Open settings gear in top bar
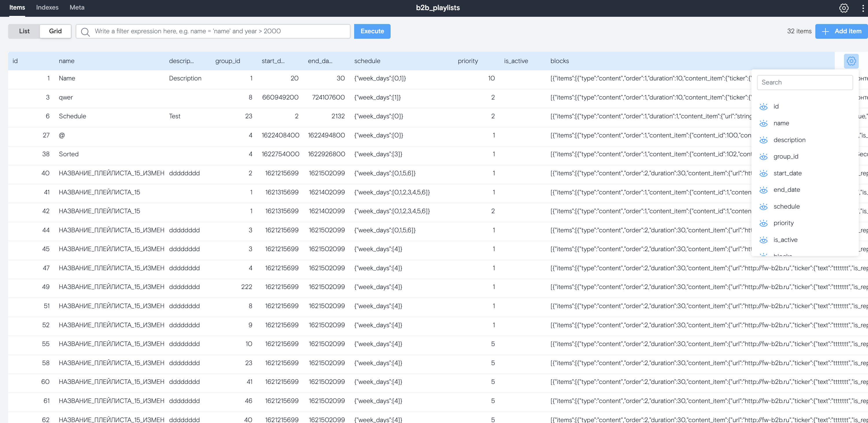This screenshot has height=423, width=868. click(843, 8)
